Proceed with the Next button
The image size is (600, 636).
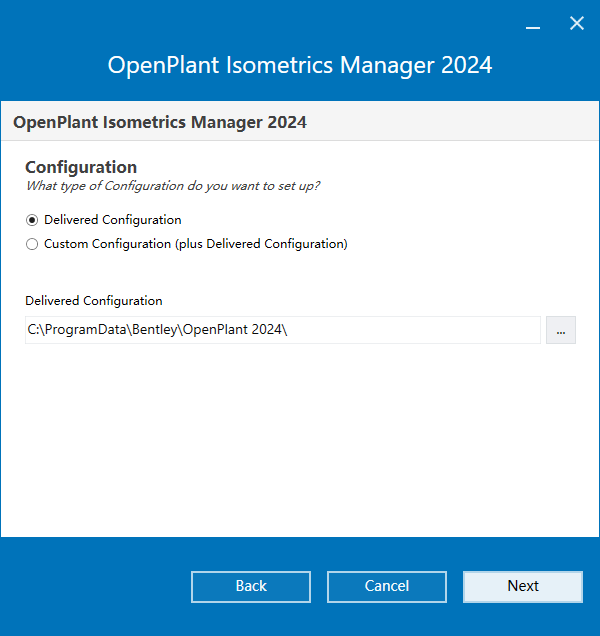[x=523, y=587]
